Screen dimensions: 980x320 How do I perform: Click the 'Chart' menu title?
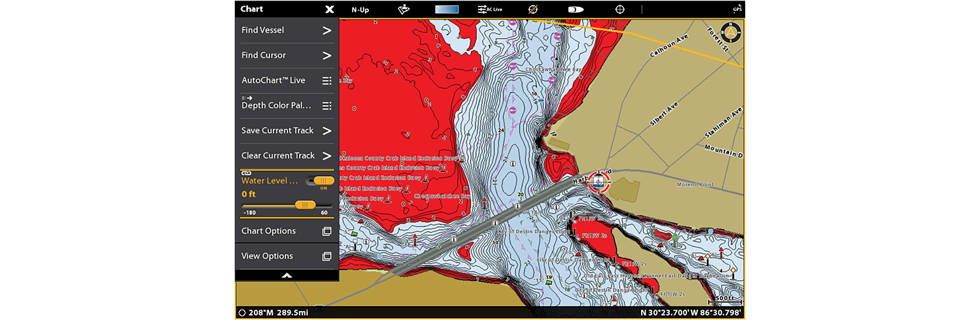pos(251,9)
